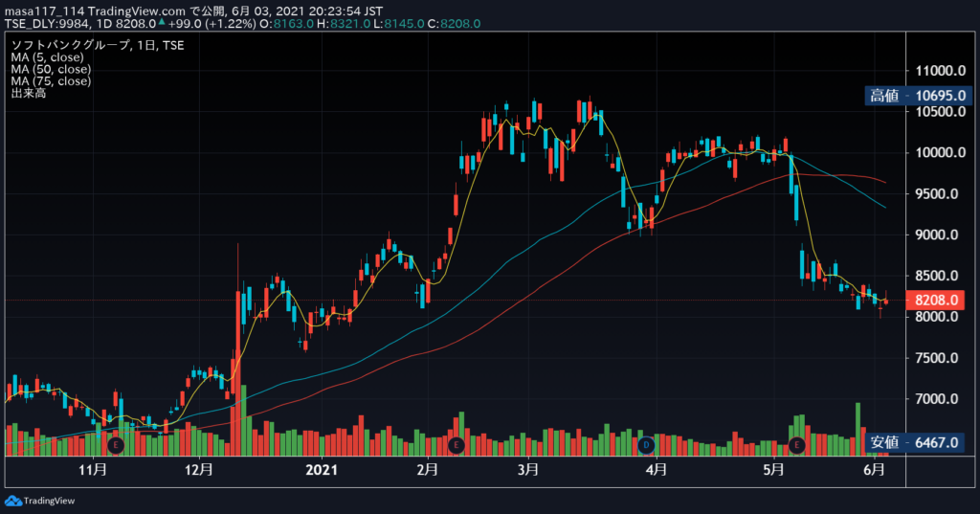980x514 pixels.
Task: Open the earnings E marker near 2月
Action: pyautogui.click(x=457, y=445)
